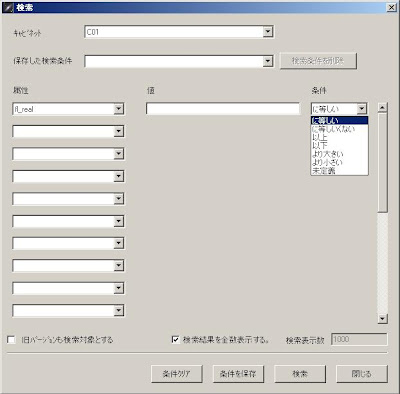Click the 条件を保存 button
400x394 pixels.
pyautogui.click(x=238, y=374)
